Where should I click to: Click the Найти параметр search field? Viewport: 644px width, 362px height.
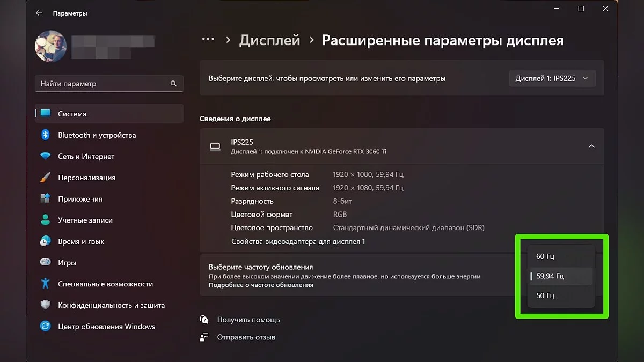pyautogui.click(x=102, y=84)
